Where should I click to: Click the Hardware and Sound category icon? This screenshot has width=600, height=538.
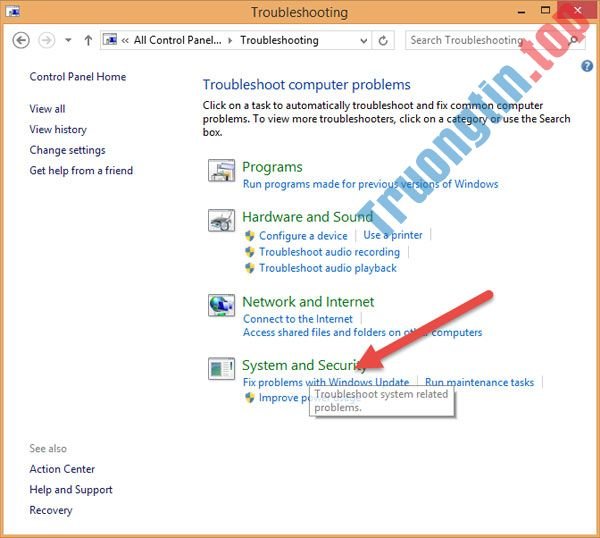click(221, 220)
